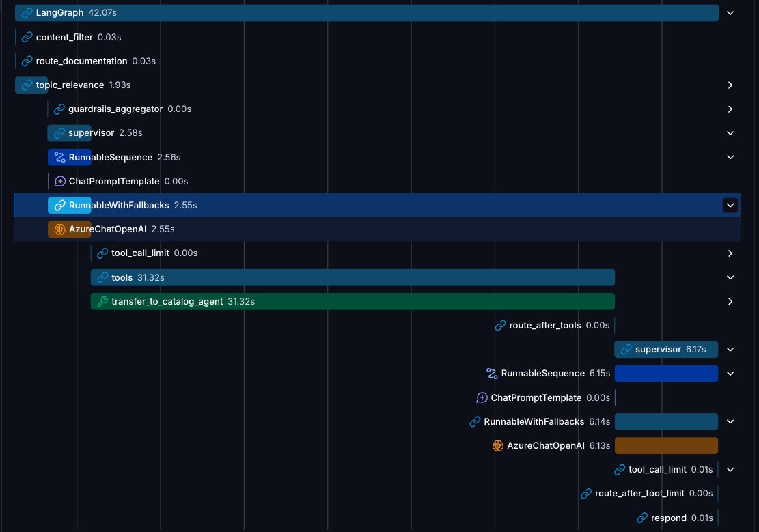
Task: Click the 31.32s duration next to tools
Action: pyautogui.click(x=150, y=277)
